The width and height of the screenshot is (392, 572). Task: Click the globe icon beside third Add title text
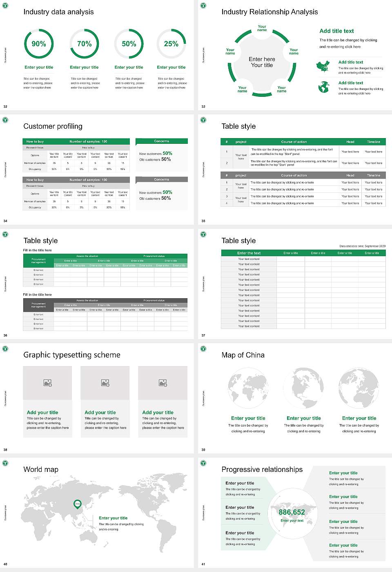click(324, 87)
